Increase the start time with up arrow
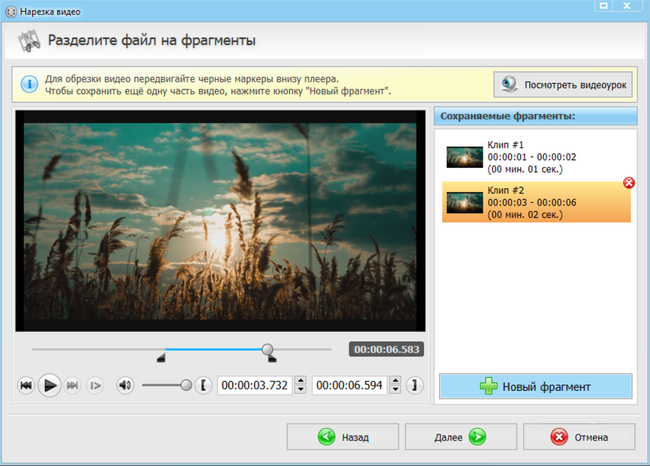The image size is (650, 466). click(x=301, y=381)
